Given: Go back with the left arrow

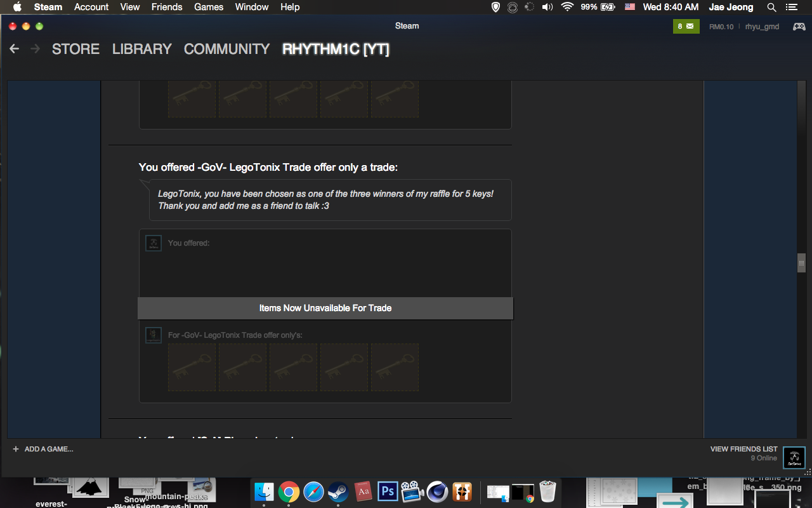Looking at the screenshot, I should pyautogui.click(x=15, y=49).
